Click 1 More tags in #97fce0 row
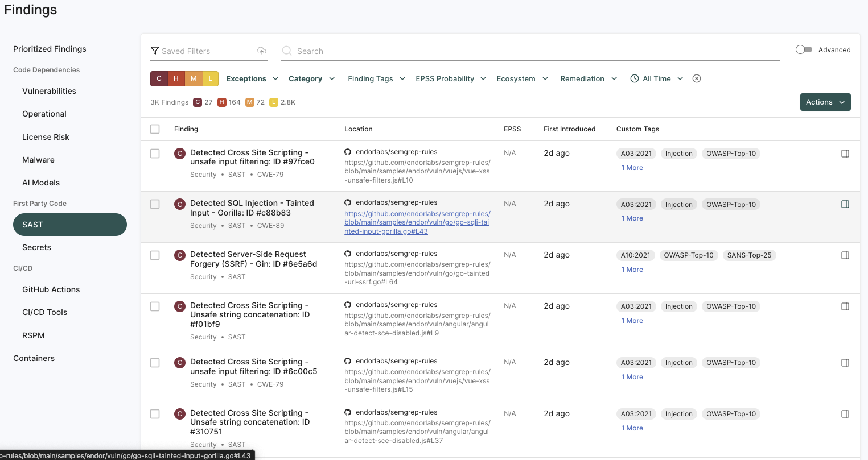 click(632, 168)
